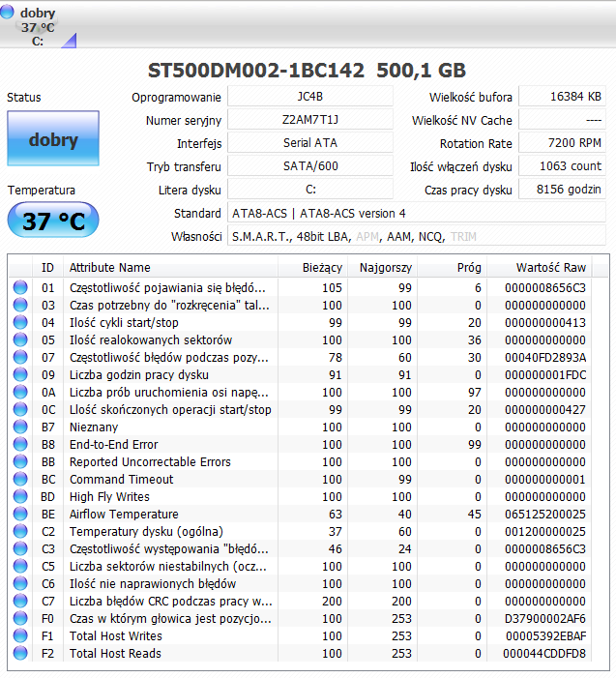Click the status circle for Airflow Temperature
Image resolution: width=616 pixels, height=678 pixels.
coord(20,514)
